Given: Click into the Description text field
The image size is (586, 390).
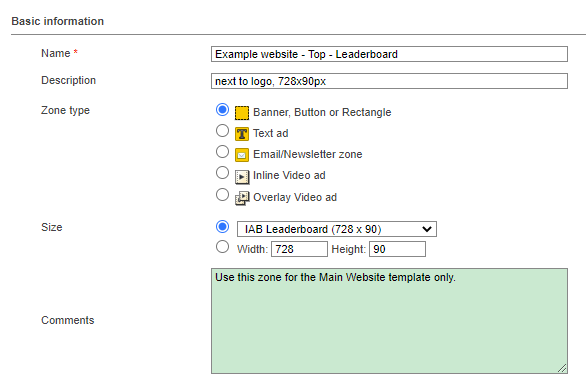Looking at the screenshot, I should point(389,81).
